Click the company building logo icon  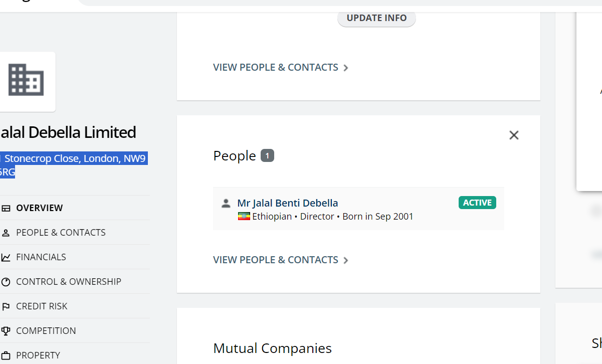[x=26, y=80]
